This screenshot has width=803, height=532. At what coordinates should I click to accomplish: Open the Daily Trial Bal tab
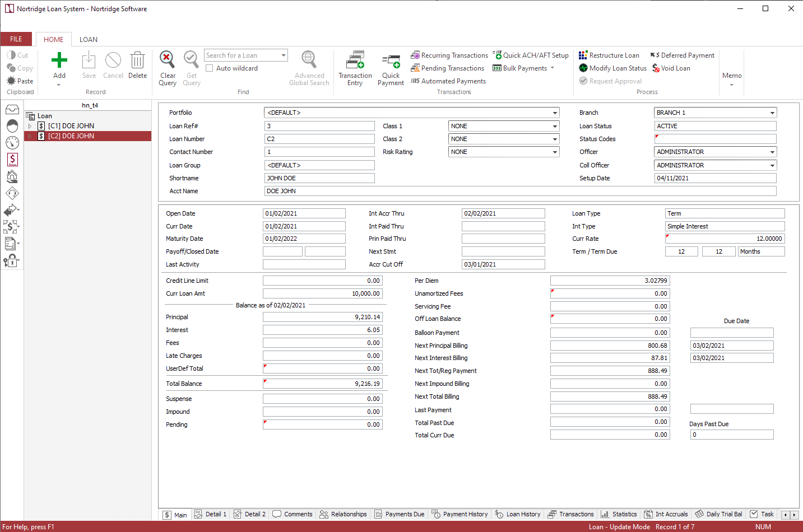718,514
